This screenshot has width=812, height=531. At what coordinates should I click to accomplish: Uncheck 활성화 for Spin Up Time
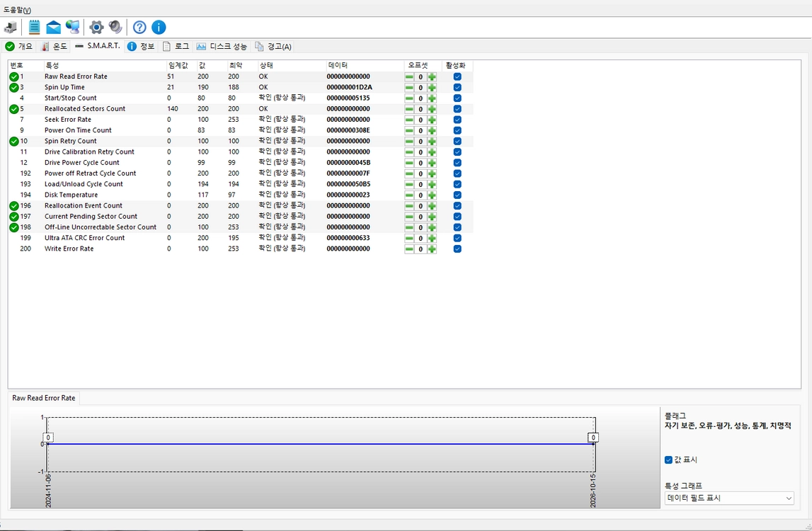tap(457, 88)
